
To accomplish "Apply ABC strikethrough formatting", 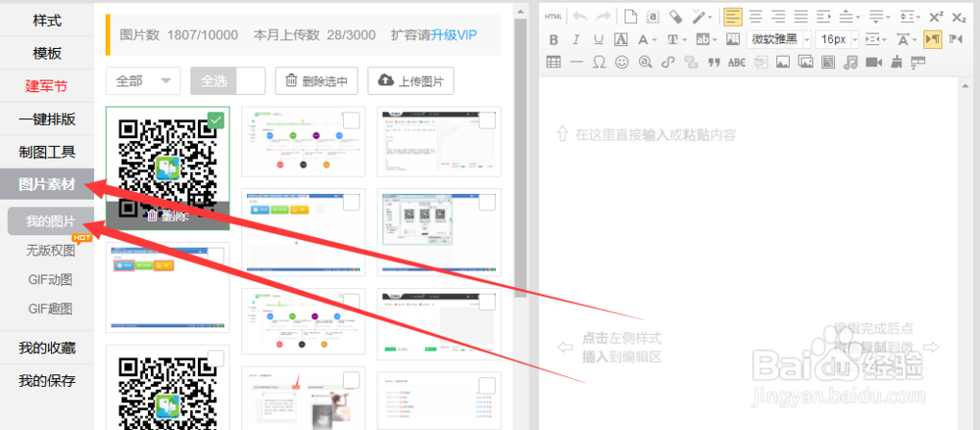I will tap(737, 62).
